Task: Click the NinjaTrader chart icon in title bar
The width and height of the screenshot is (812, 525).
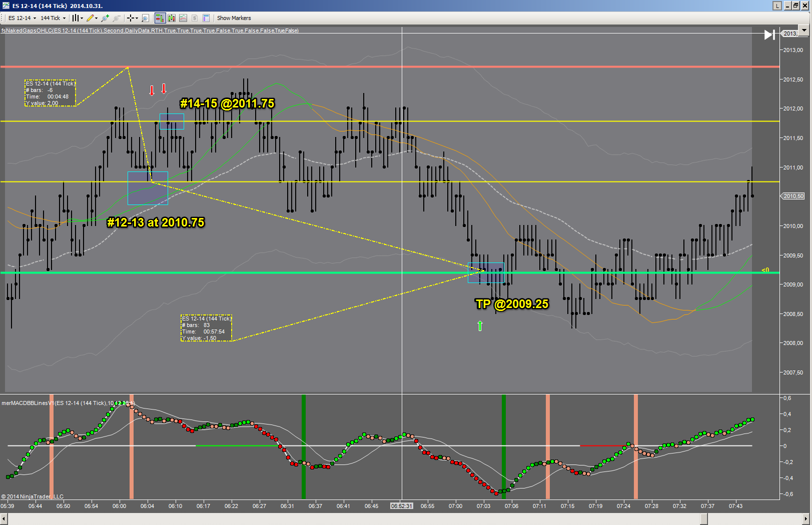Action: [6, 5]
